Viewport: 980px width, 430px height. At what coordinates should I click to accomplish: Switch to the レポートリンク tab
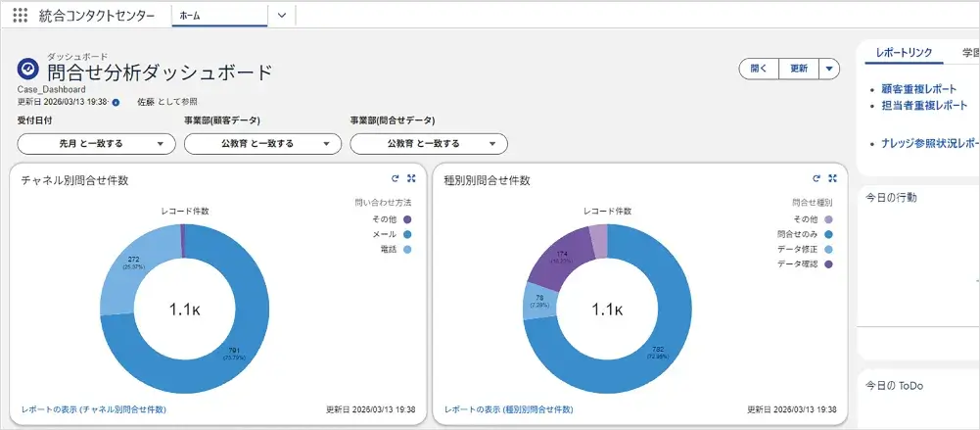point(904,53)
